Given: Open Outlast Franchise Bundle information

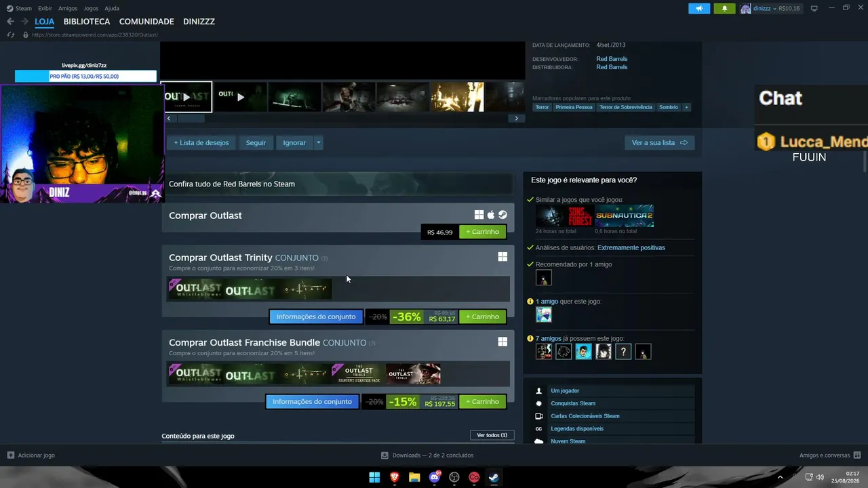Looking at the screenshot, I should (312, 401).
